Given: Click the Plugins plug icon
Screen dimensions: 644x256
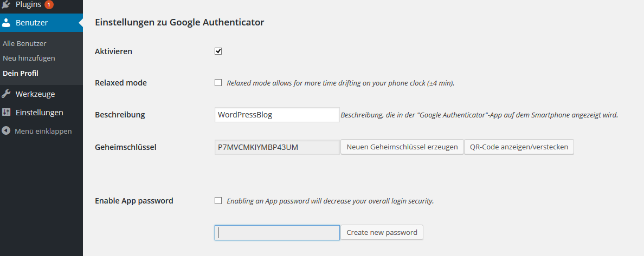Looking at the screenshot, I should point(7,4).
